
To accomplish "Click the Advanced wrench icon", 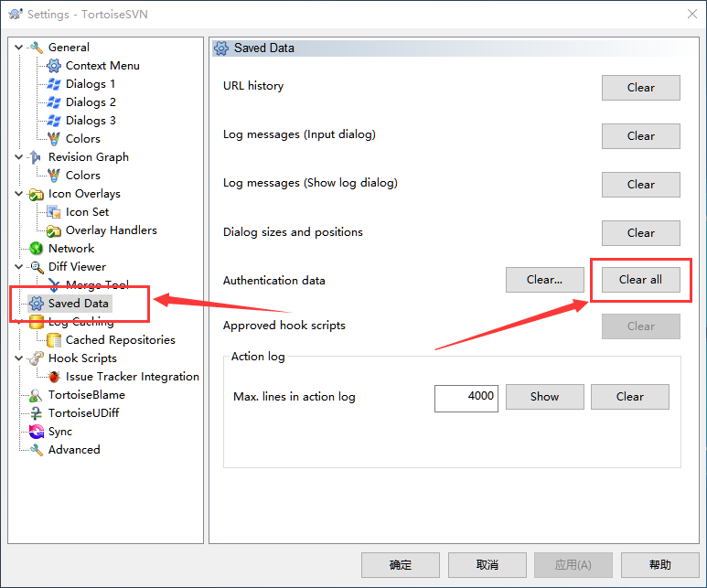I will tap(36, 450).
